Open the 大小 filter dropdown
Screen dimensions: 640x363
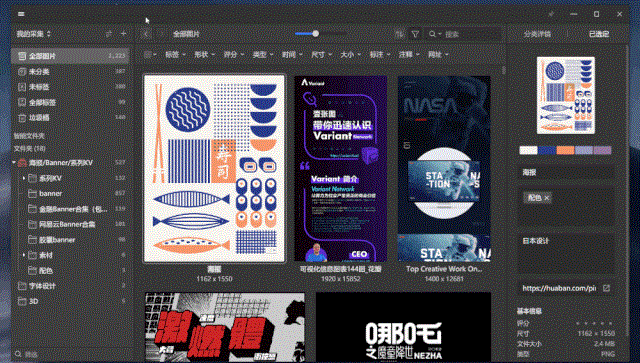(x=350, y=54)
